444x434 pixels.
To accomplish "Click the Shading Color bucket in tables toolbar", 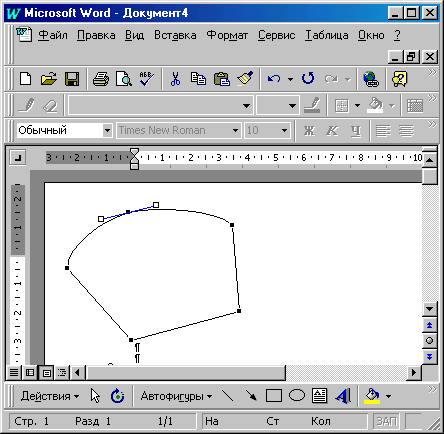I will click(x=375, y=105).
